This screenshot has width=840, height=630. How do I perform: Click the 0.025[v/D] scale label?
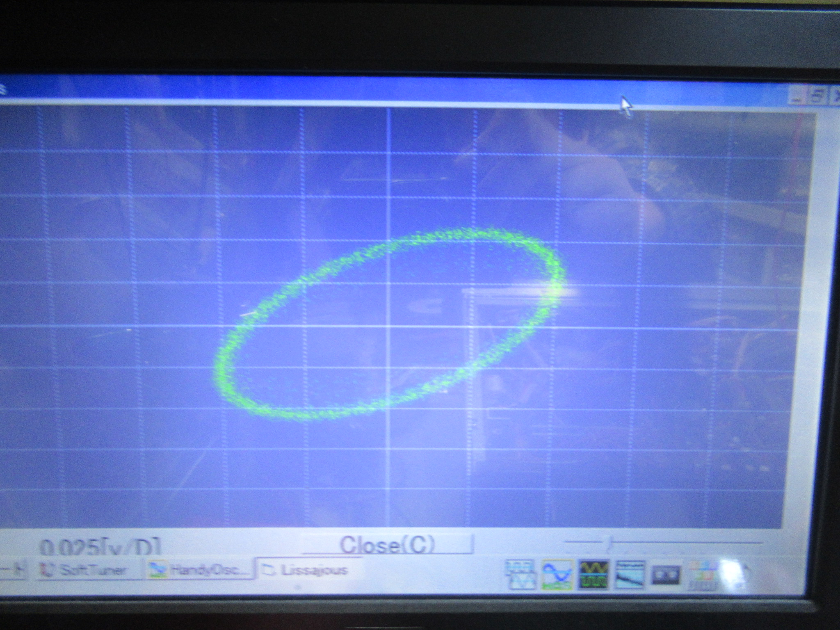100,547
